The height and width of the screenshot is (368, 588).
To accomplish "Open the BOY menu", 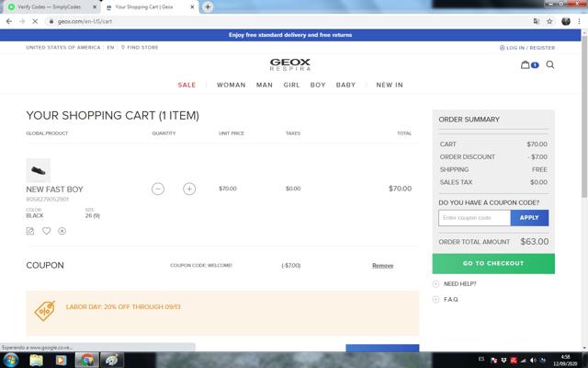I will (x=318, y=85).
